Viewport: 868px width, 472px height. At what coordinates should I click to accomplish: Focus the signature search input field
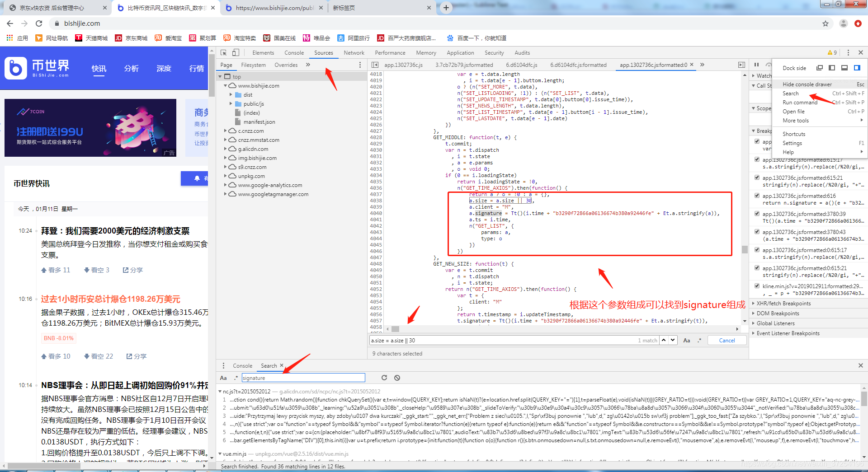(303, 378)
